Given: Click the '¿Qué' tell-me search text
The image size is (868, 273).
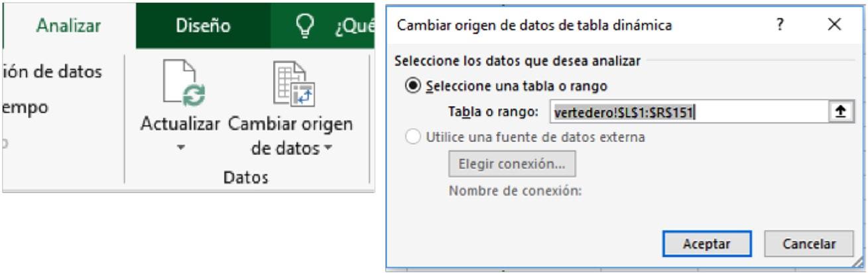Looking at the screenshot, I should (x=355, y=27).
